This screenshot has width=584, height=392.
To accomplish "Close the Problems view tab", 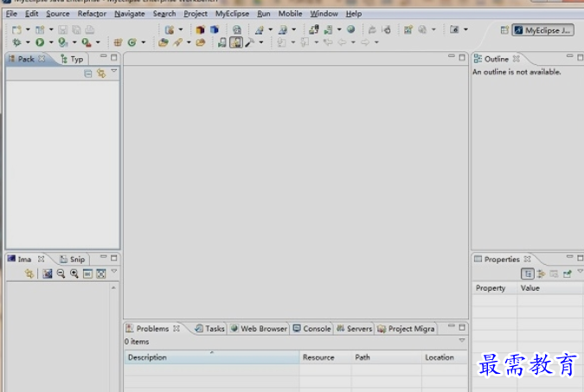I will [x=176, y=328].
